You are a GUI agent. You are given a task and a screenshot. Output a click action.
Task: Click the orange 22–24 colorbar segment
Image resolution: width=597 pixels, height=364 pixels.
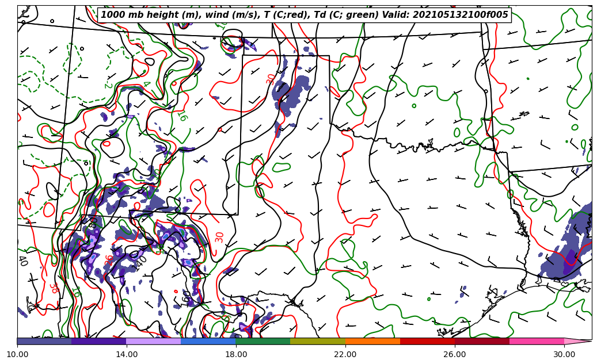coord(372,341)
